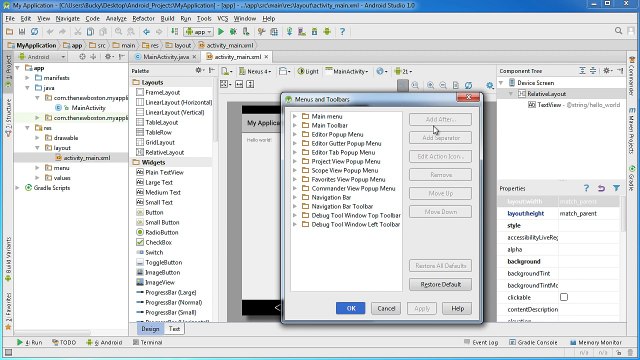
Task: Click OK in Menus and Toolbars dialog
Action: [351, 308]
